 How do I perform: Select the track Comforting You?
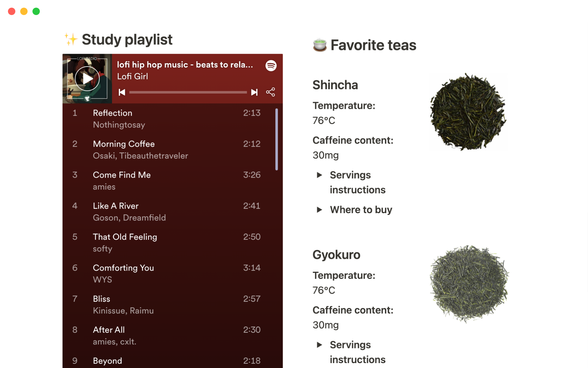click(x=123, y=268)
